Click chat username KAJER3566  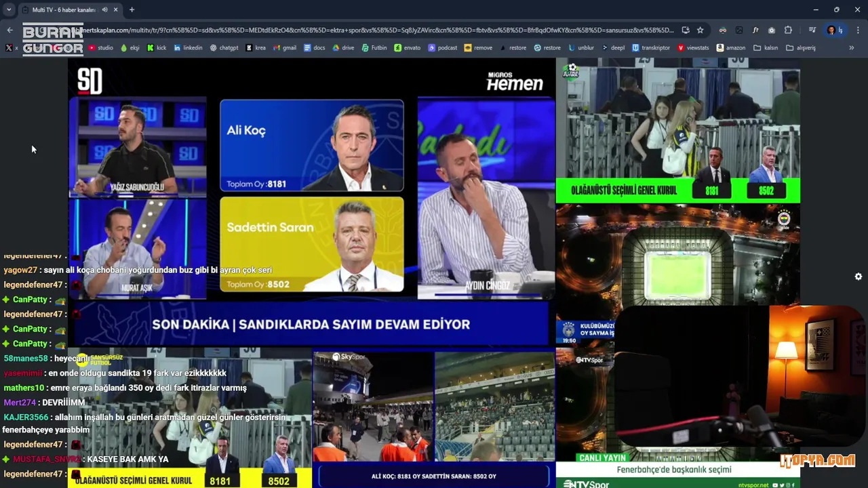tap(26, 418)
